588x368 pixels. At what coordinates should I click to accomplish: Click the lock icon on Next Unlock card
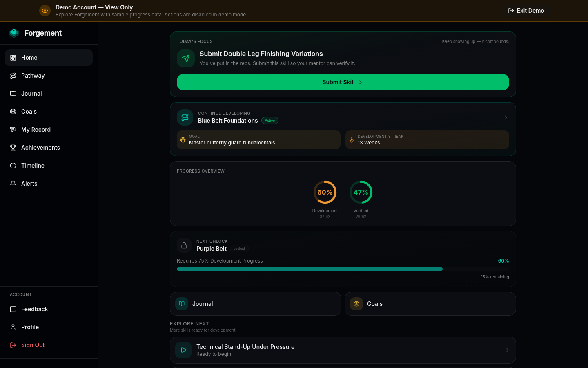click(184, 245)
